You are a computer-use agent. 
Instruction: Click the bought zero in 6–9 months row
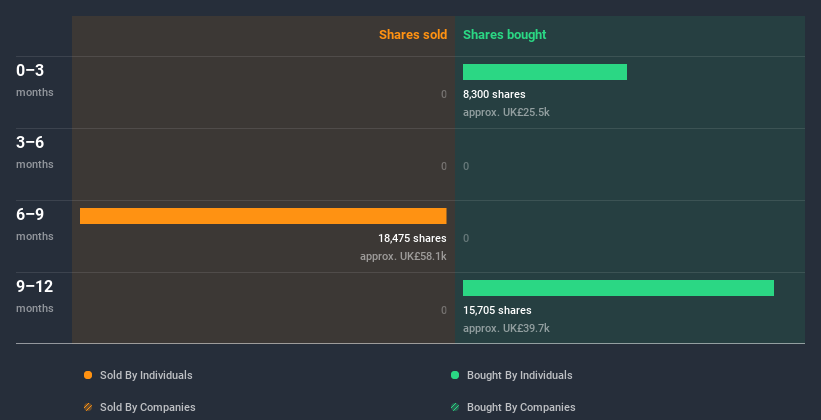coord(466,238)
